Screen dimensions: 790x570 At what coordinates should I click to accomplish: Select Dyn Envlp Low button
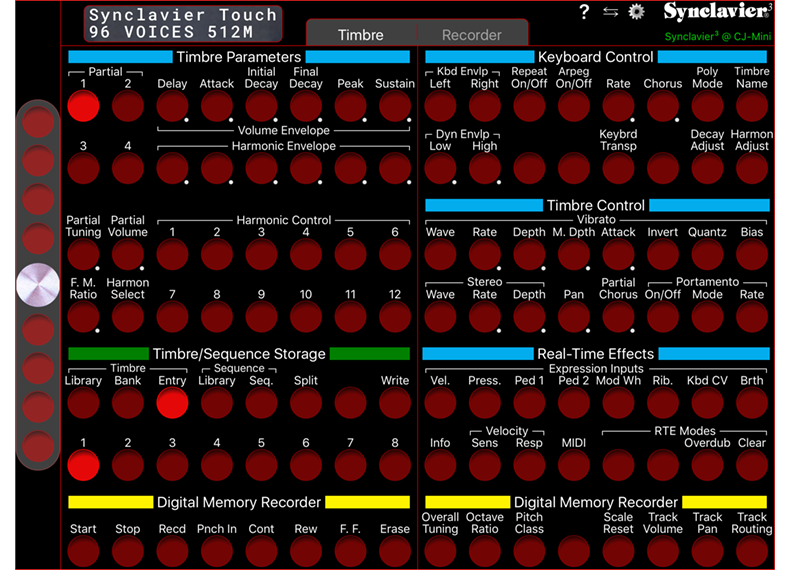(x=440, y=168)
